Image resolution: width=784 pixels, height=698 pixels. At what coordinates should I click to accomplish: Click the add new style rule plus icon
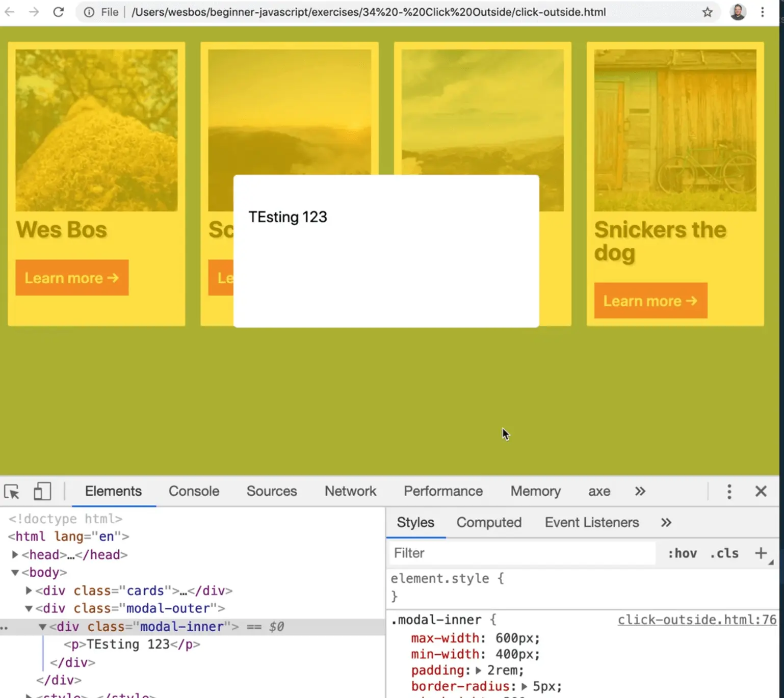(x=761, y=553)
